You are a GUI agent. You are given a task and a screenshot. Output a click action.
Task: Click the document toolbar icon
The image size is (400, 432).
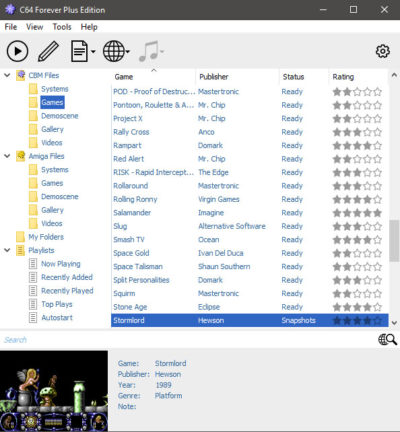(79, 51)
